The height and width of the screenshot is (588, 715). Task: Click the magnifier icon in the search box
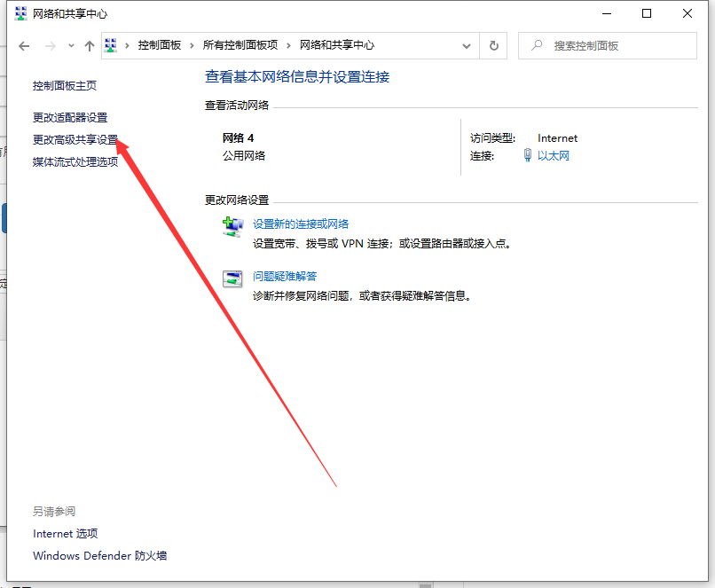point(536,45)
